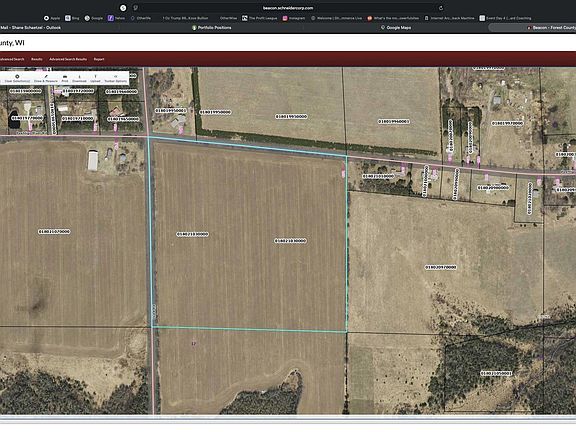Click the browser page reload icon

441,8
